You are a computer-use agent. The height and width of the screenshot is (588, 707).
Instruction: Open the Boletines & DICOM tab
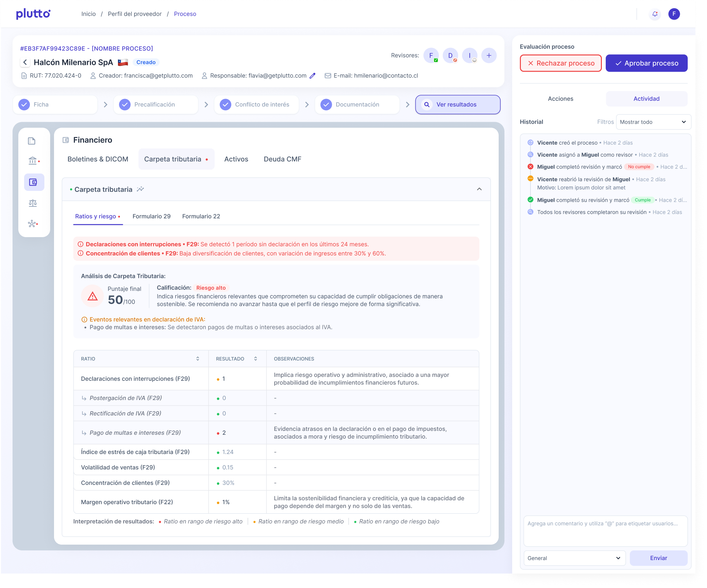click(x=98, y=159)
